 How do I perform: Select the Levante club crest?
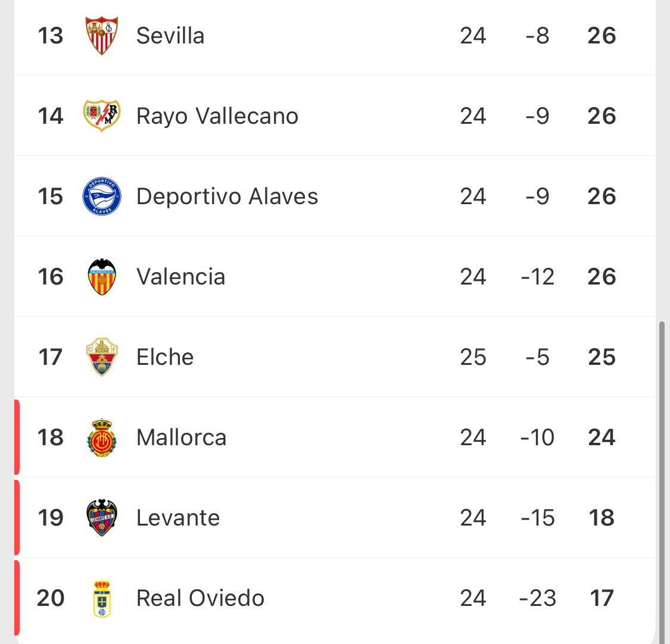pyautogui.click(x=102, y=518)
